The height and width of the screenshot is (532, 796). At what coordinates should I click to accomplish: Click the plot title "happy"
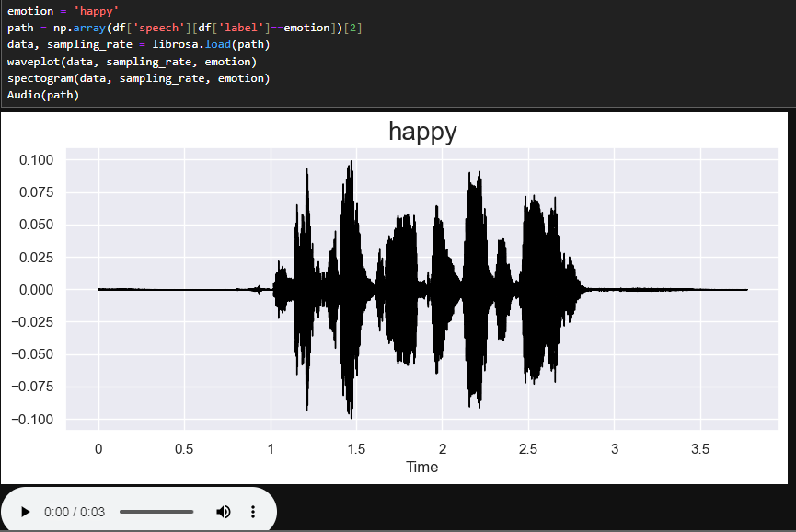422,132
